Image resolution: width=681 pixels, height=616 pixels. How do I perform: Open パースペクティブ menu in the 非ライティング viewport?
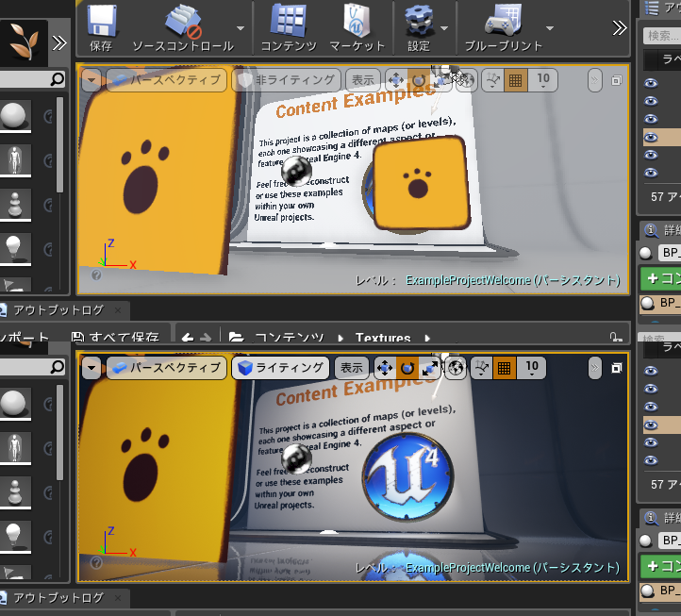tap(167, 80)
